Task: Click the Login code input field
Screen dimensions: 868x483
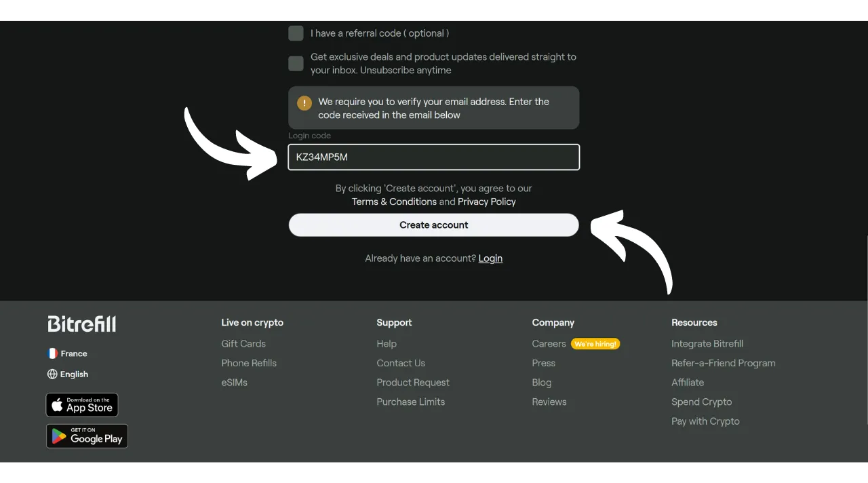Action: point(433,157)
